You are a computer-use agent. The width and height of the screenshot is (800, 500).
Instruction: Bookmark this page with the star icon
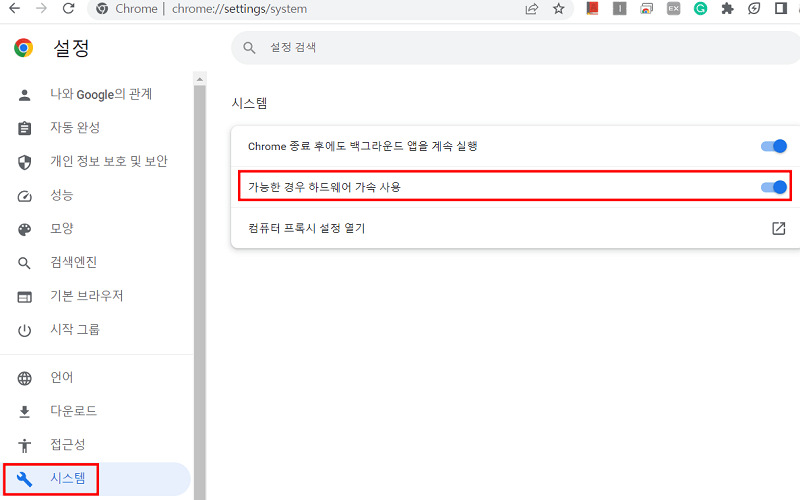click(x=559, y=9)
